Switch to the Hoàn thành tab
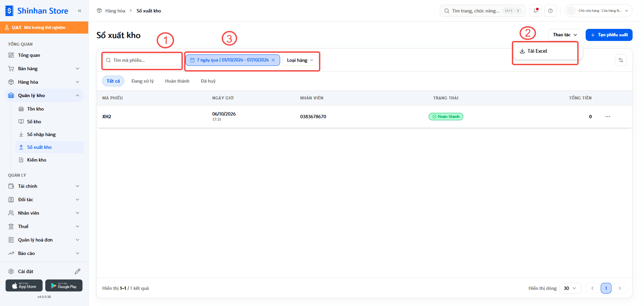644x306 pixels. coord(177,81)
